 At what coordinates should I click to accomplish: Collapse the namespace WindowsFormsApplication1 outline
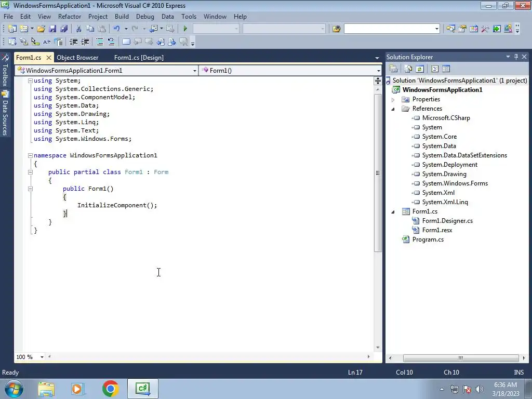pyautogui.click(x=30, y=155)
